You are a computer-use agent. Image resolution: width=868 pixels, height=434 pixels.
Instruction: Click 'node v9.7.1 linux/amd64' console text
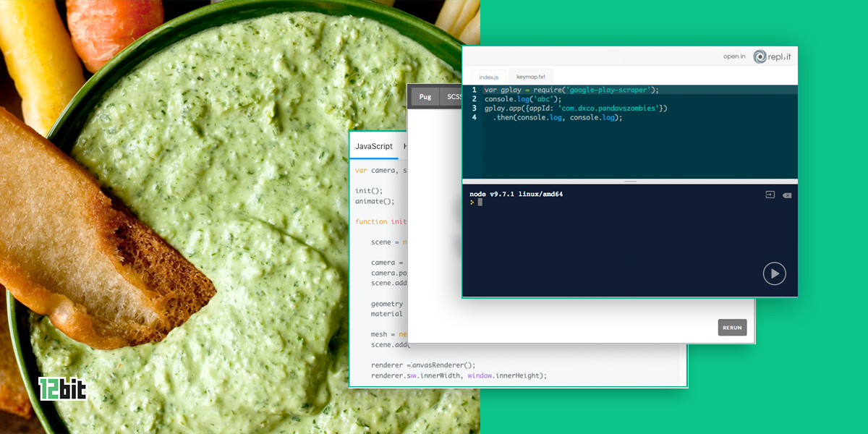click(x=516, y=194)
